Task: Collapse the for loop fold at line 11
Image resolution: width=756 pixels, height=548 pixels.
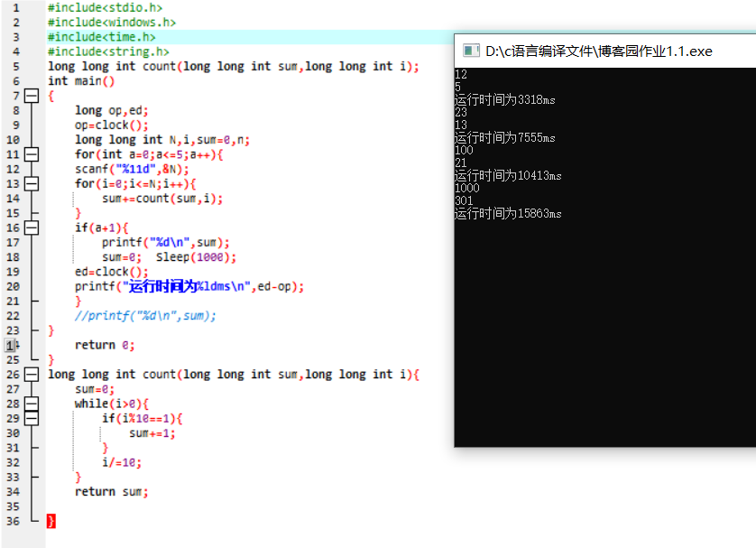Action: point(32,154)
